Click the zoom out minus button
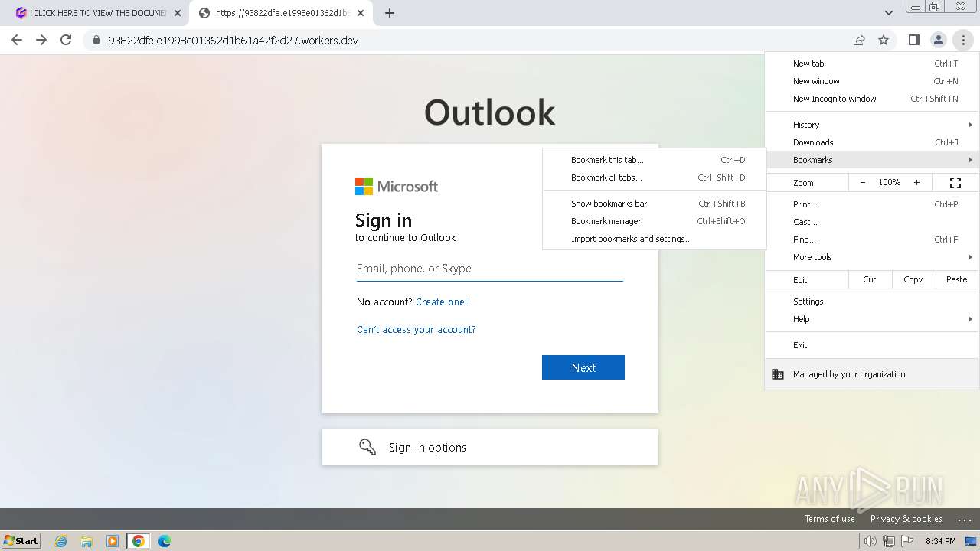980x551 pixels. [x=863, y=182]
